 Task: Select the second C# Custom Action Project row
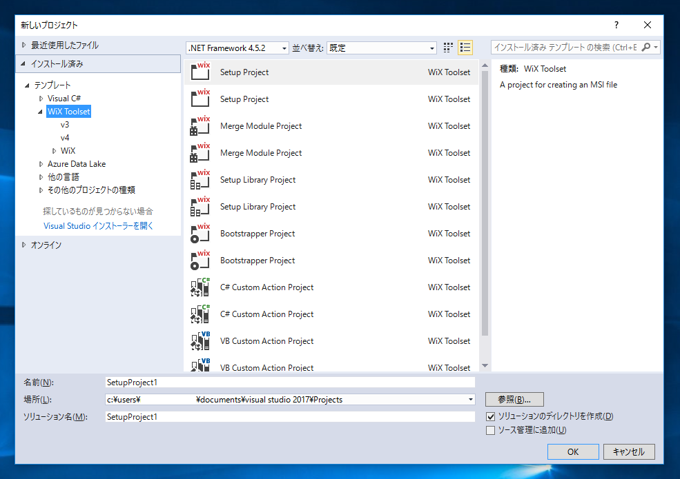pyautogui.click(x=332, y=314)
